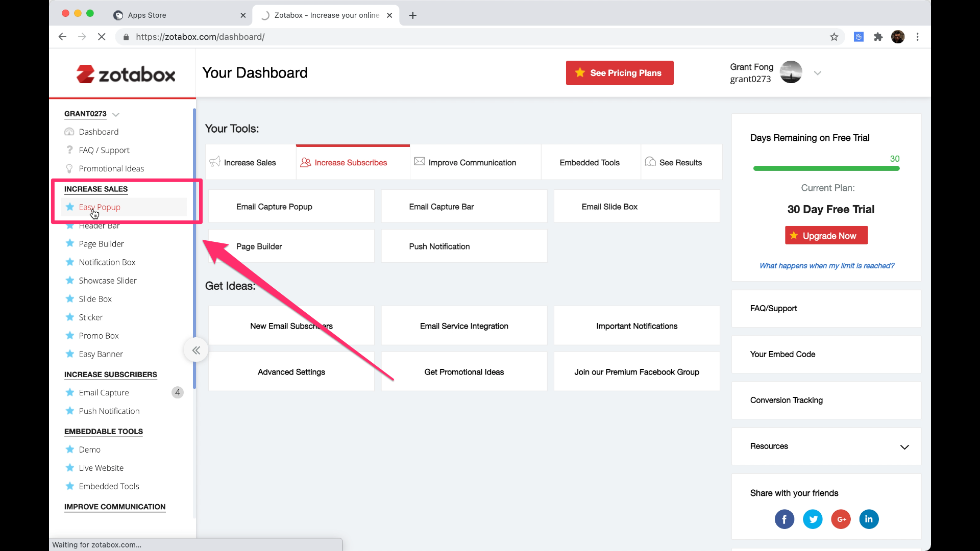Switch to Increase Subscribes tab

click(353, 162)
